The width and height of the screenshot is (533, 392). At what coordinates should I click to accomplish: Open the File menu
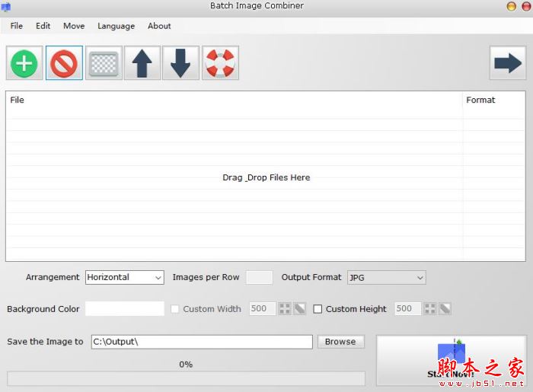16,26
